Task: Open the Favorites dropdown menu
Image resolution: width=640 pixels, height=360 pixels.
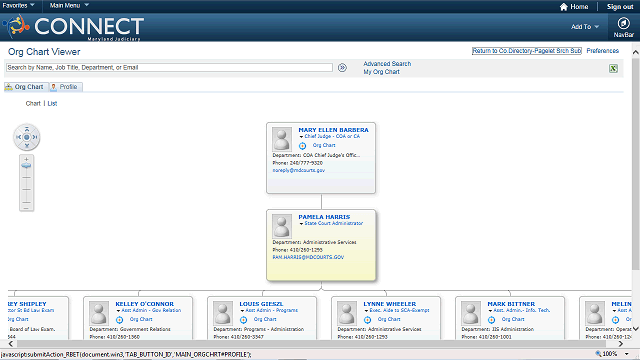Action: coord(18,5)
